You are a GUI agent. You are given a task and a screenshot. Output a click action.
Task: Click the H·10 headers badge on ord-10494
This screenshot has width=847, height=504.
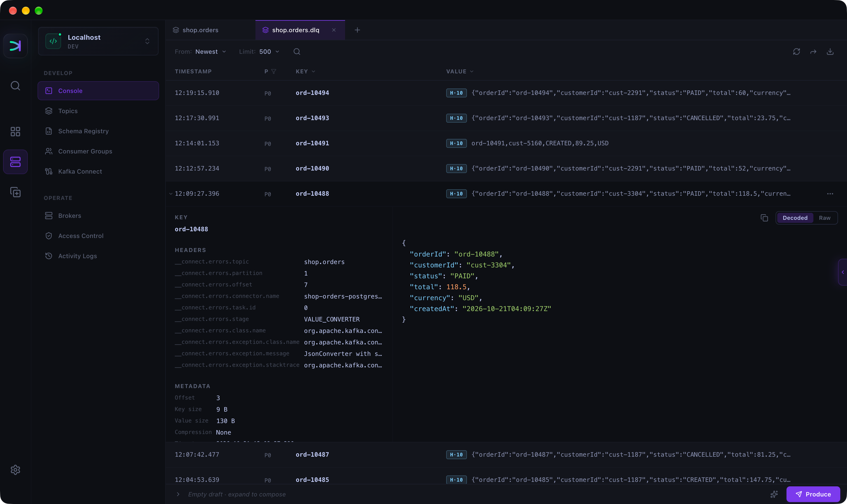click(456, 93)
